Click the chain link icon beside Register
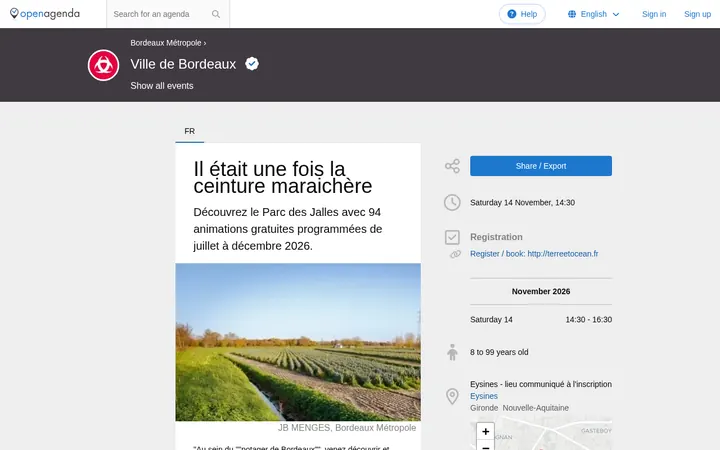This screenshot has height=450, width=720. pos(455,254)
